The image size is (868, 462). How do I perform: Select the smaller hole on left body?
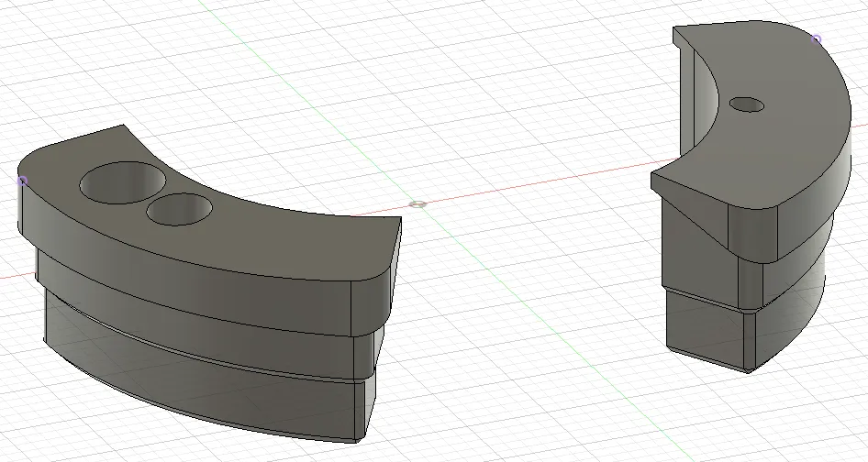179,210
